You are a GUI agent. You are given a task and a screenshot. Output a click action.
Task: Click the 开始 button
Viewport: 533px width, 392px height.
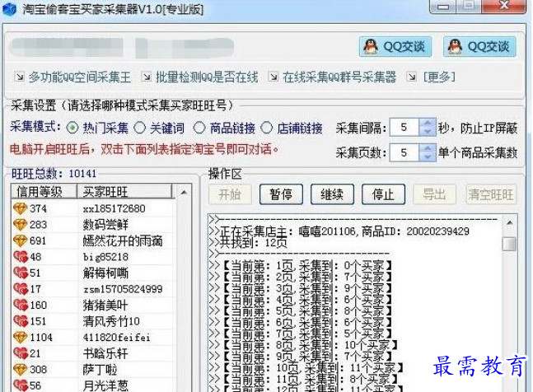230,194
